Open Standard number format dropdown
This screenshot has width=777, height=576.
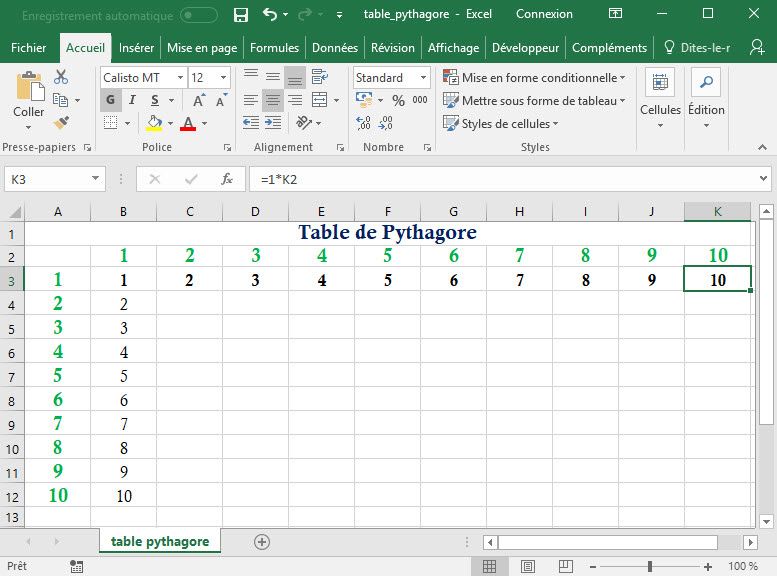click(423, 77)
